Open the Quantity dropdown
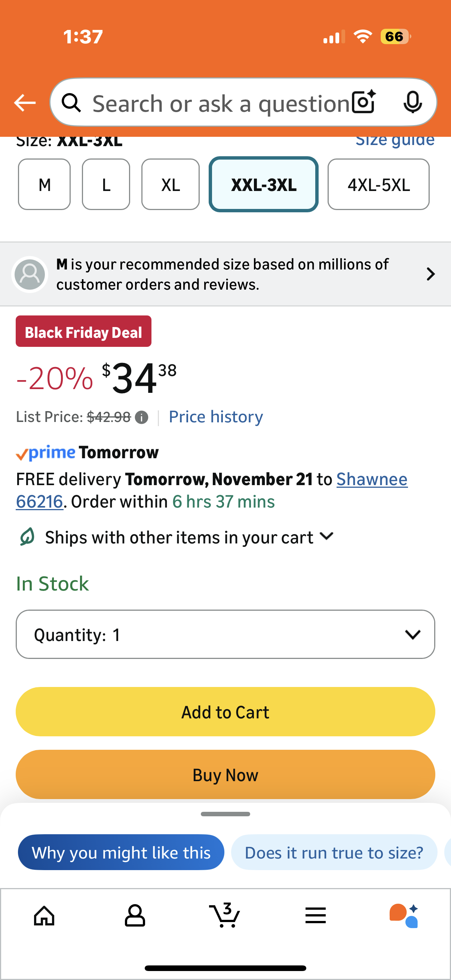Image resolution: width=451 pixels, height=980 pixels. pyautogui.click(x=225, y=634)
